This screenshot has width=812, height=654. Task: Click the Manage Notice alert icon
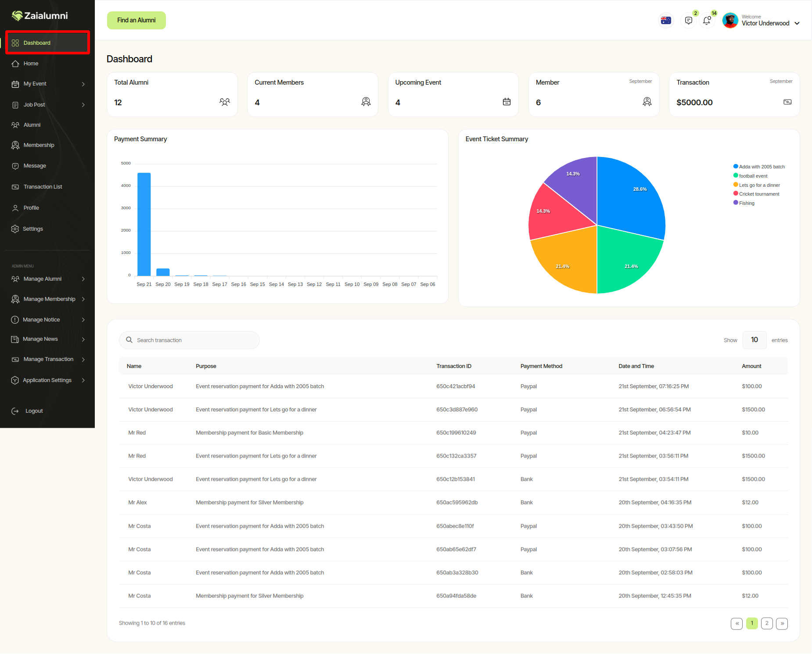pyautogui.click(x=15, y=320)
